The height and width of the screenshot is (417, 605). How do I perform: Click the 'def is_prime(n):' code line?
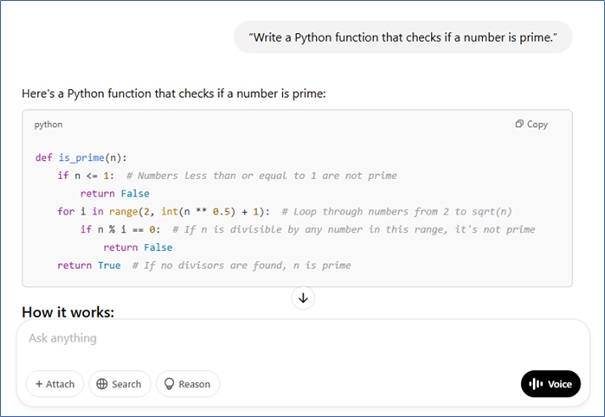pos(80,158)
